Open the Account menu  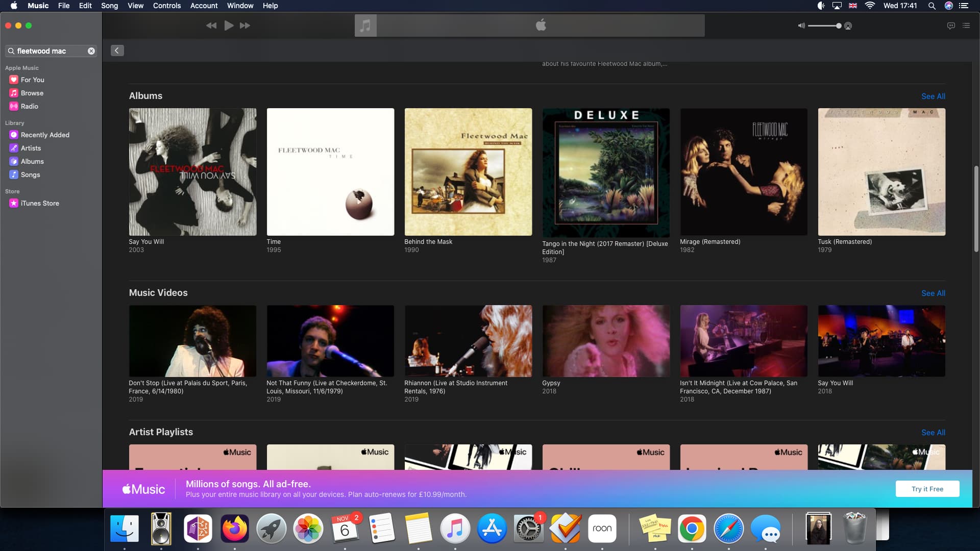204,6
